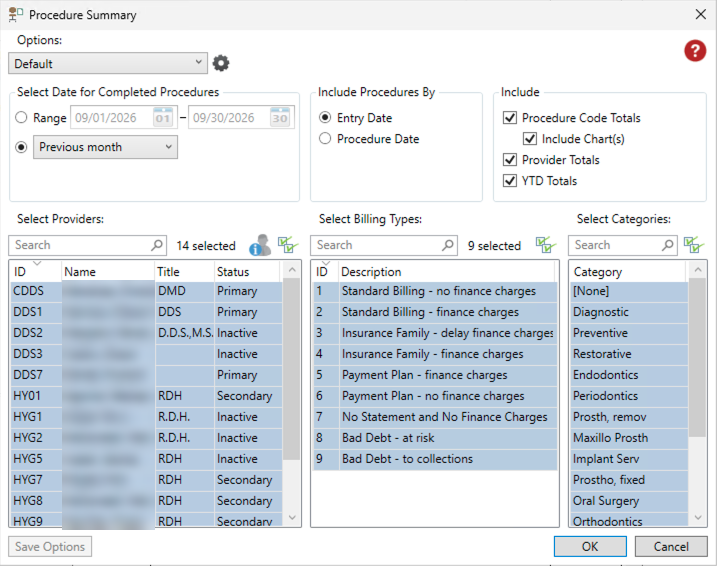Click the magnifier in billing types search
The height and width of the screenshot is (566, 717).
(x=448, y=245)
